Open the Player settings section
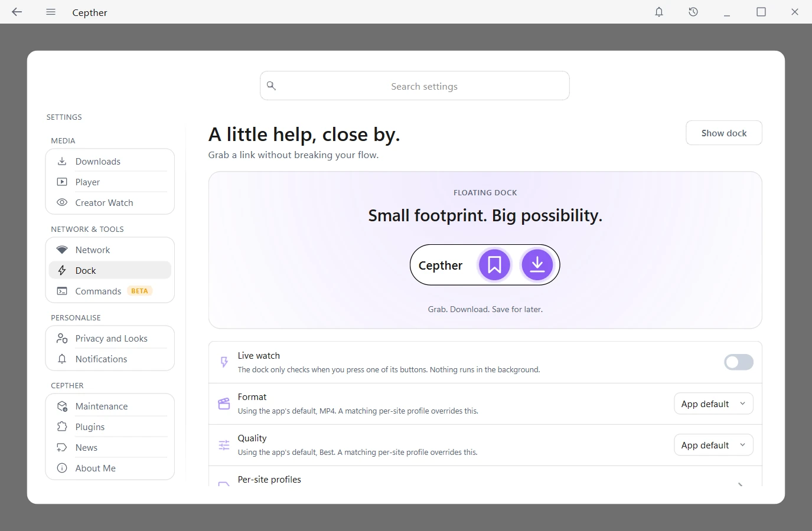The width and height of the screenshot is (812, 531). click(x=110, y=182)
